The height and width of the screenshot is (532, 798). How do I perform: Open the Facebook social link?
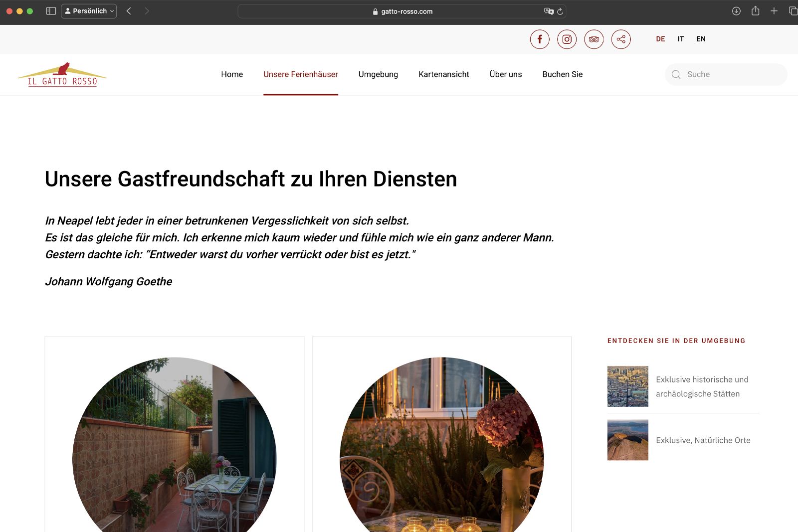540,39
